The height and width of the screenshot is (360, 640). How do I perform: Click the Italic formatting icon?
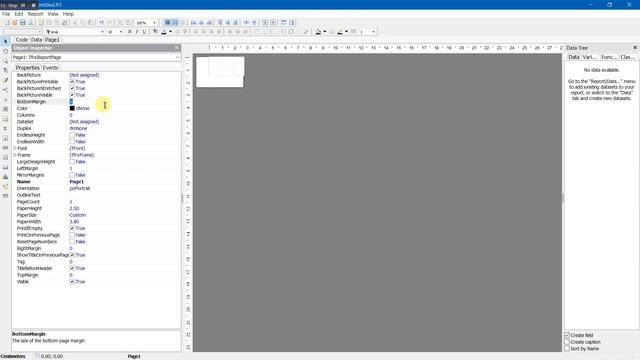point(137,31)
